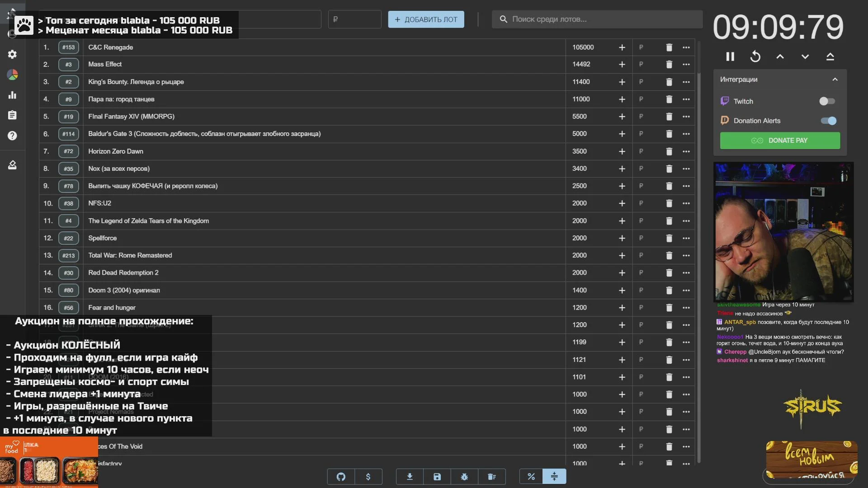Click the bug report icon at bottom
The image size is (868, 488).
(x=464, y=477)
